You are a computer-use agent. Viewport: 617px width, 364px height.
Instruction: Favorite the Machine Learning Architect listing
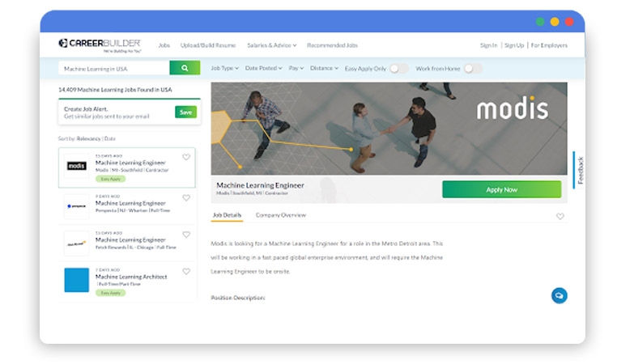point(186,272)
